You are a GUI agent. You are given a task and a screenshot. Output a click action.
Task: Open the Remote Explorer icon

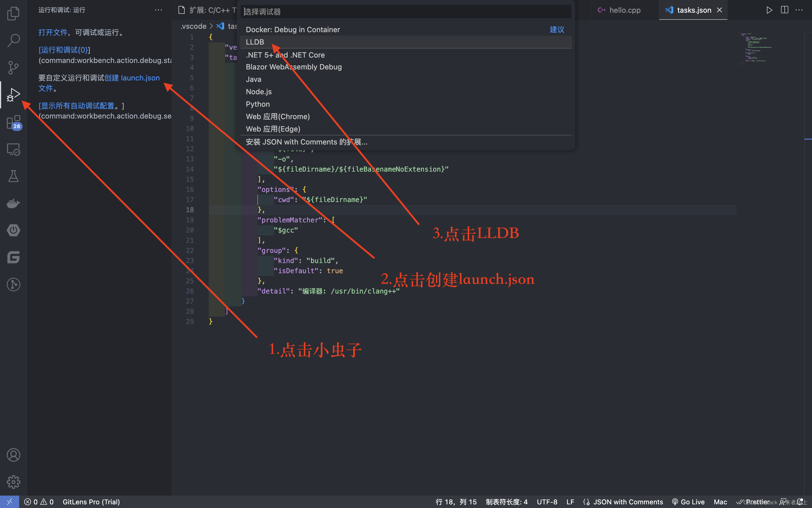pyautogui.click(x=14, y=149)
